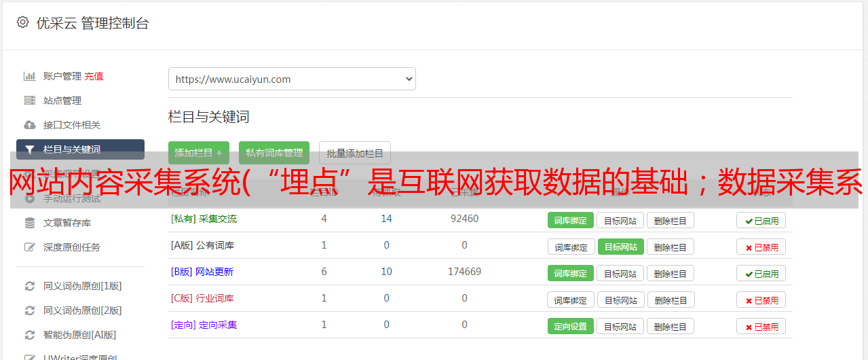Open 账户管理 in the sidebar
Image resolution: width=868 pixels, height=360 pixels.
click(x=62, y=76)
